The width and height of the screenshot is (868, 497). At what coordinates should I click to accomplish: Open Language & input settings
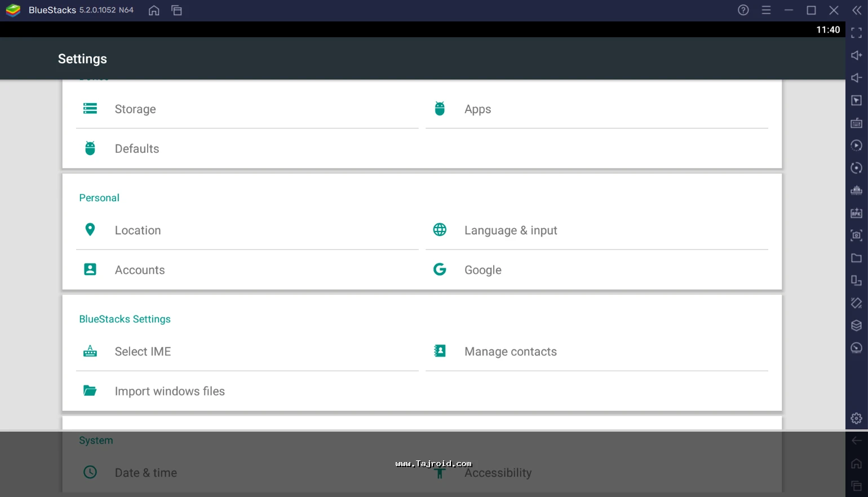coord(510,230)
